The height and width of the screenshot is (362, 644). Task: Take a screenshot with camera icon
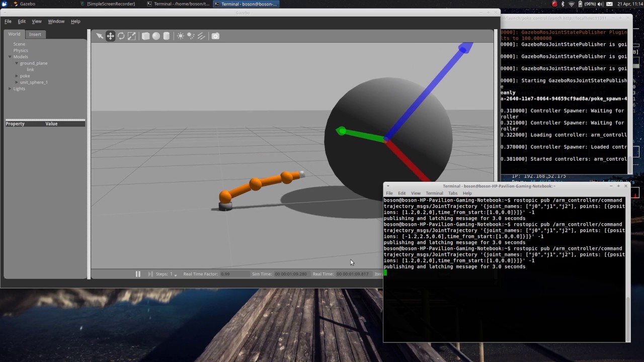(215, 36)
